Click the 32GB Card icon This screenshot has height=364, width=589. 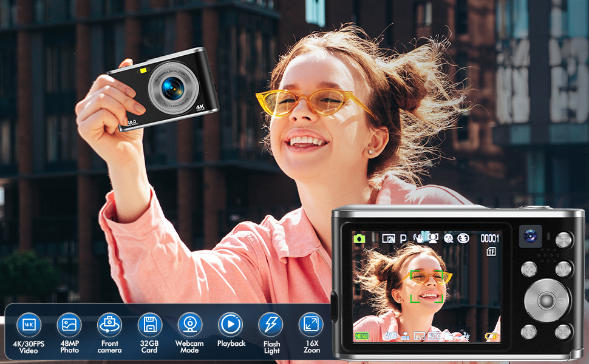149,325
